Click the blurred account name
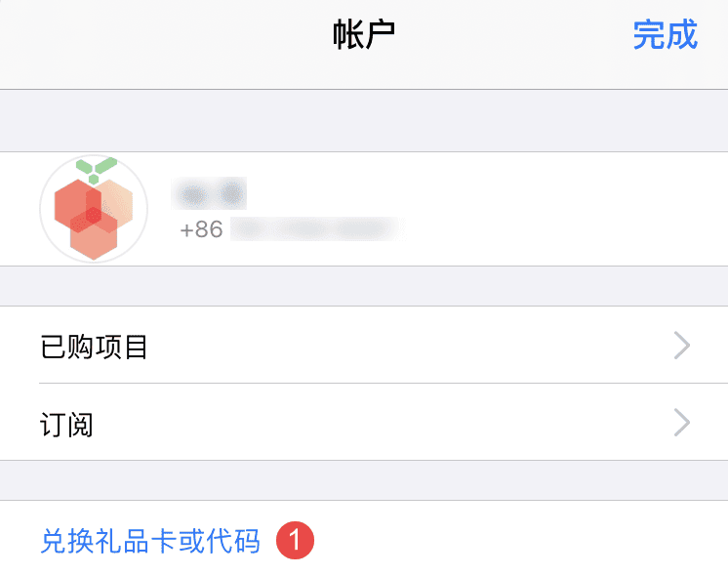 [208, 193]
